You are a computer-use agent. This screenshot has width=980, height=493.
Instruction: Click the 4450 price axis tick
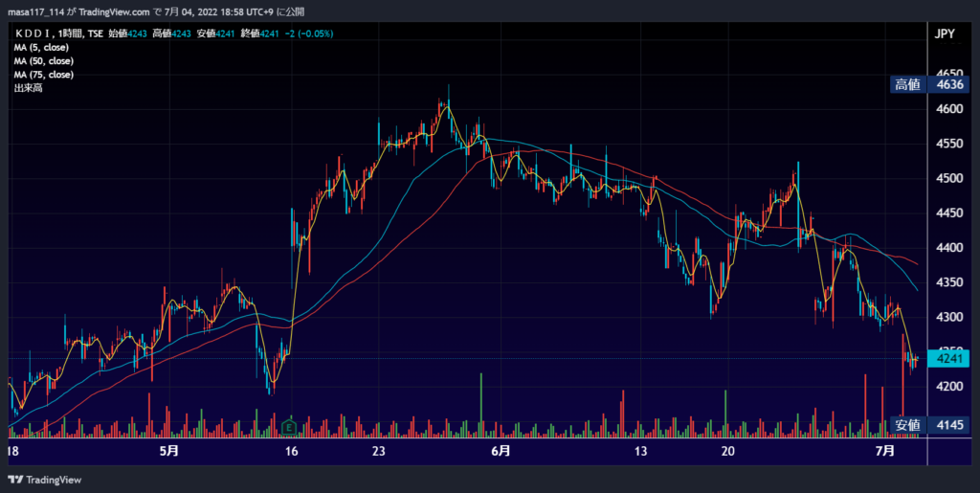coord(948,213)
